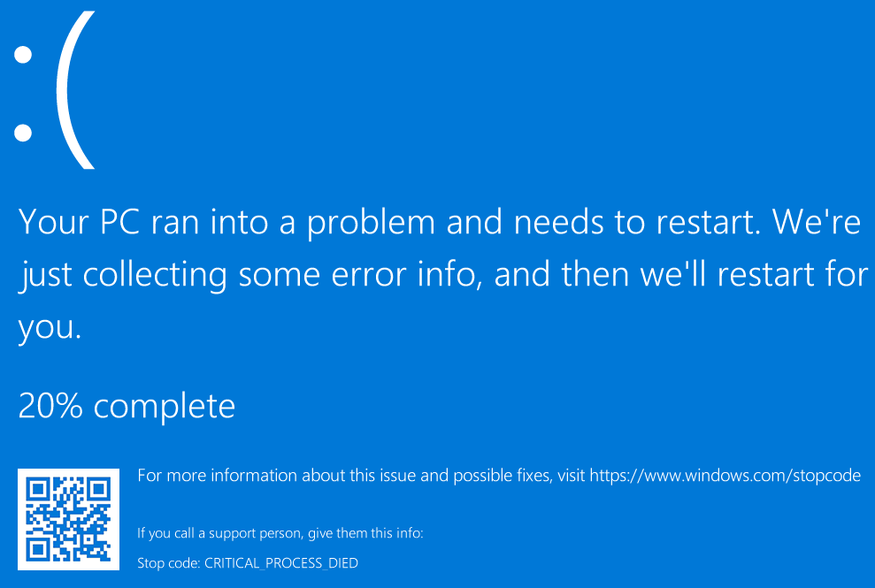Screen dimensions: 875x588
Task: Click the word "complete" after the percentage
Action: pyautogui.click(x=165, y=406)
